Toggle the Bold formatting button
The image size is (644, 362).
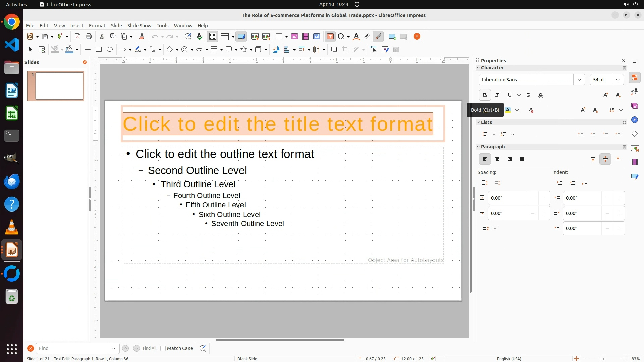(485, 95)
